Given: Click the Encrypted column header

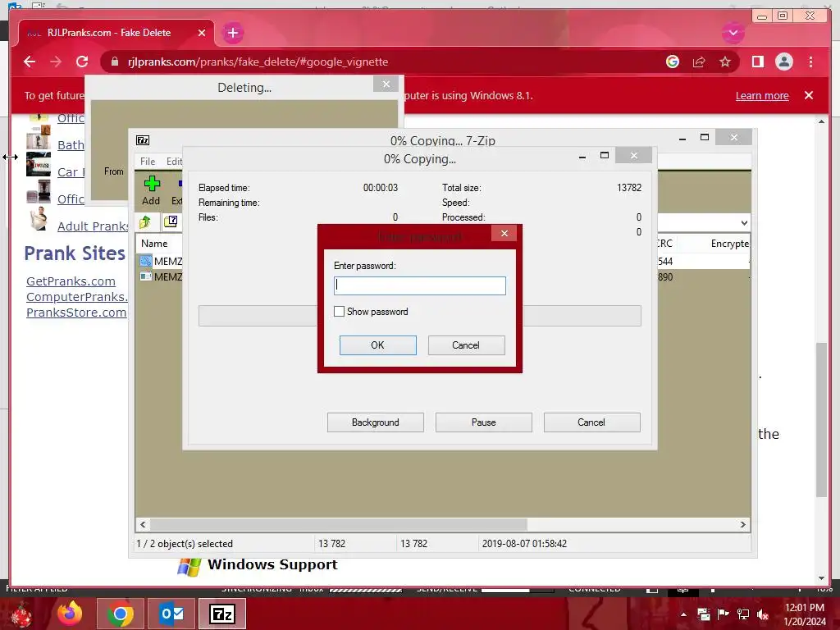Looking at the screenshot, I should 729,243.
